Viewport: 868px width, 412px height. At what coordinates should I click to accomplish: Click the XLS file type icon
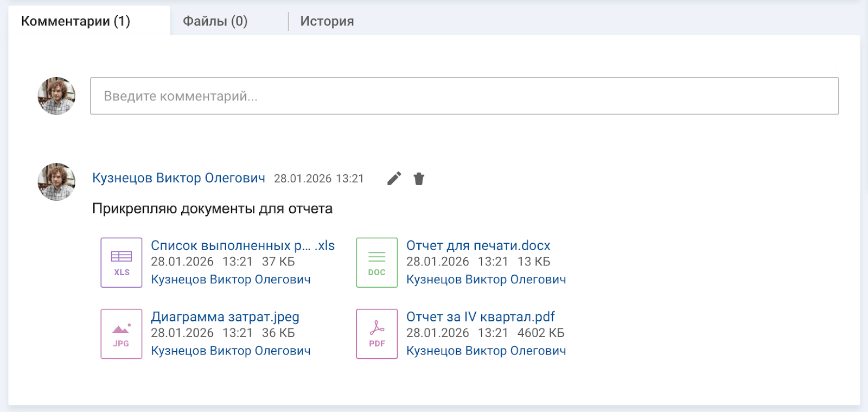[122, 263]
